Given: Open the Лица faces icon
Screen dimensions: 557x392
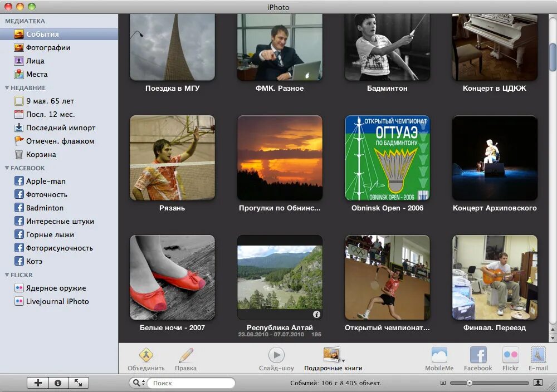Looking at the screenshot, I should pos(19,61).
